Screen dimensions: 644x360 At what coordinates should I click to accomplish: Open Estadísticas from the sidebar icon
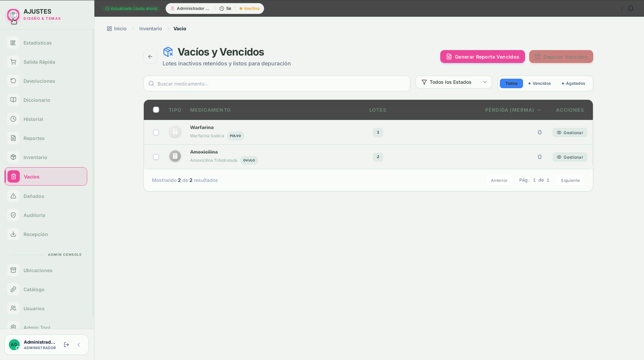(x=13, y=43)
